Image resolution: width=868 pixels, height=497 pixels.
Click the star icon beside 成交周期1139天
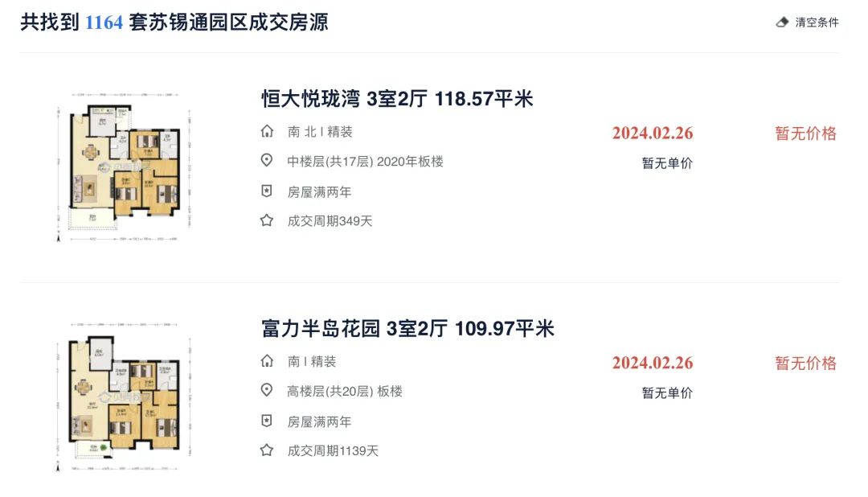click(x=267, y=450)
